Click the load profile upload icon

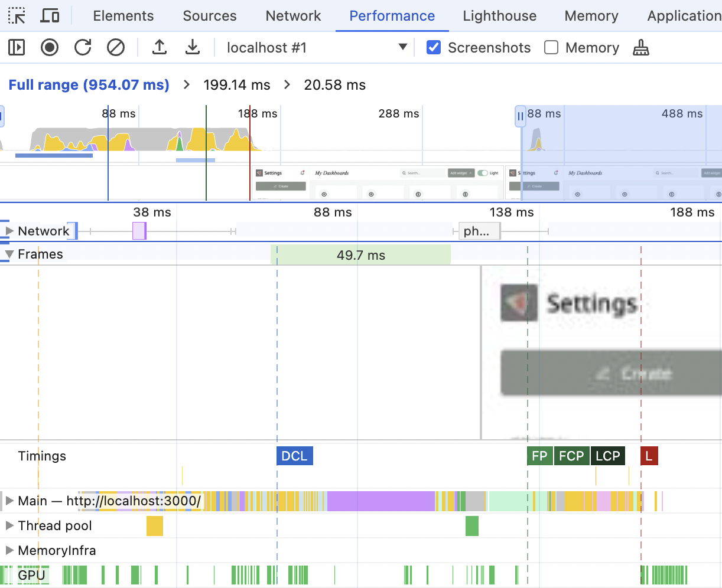pyautogui.click(x=160, y=47)
